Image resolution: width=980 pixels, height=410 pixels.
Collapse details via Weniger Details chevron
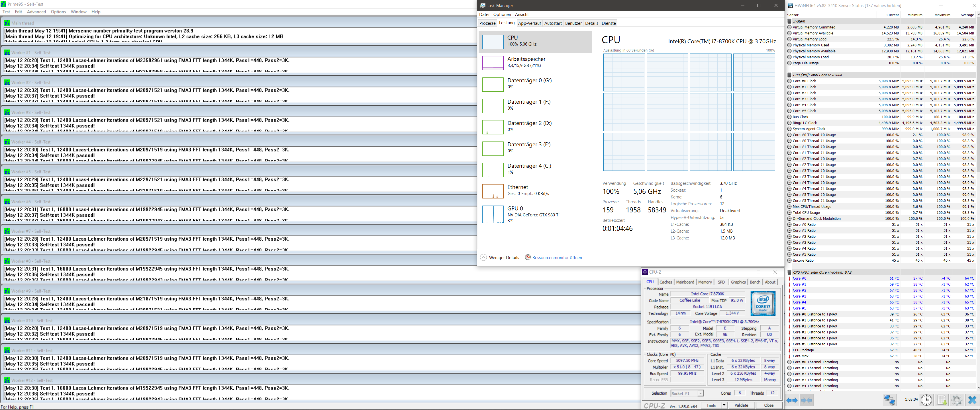[x=483, y=257]
